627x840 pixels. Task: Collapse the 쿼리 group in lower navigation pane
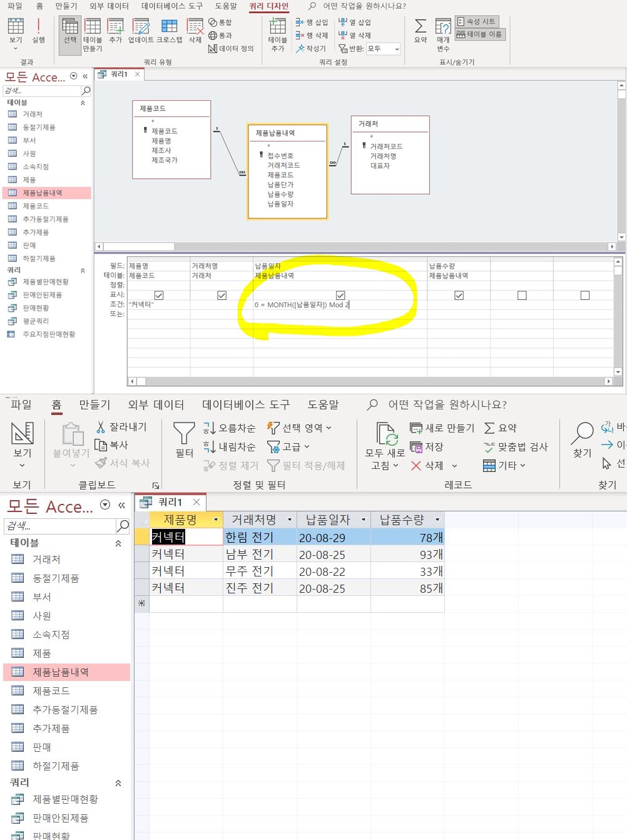click(118, 782)
